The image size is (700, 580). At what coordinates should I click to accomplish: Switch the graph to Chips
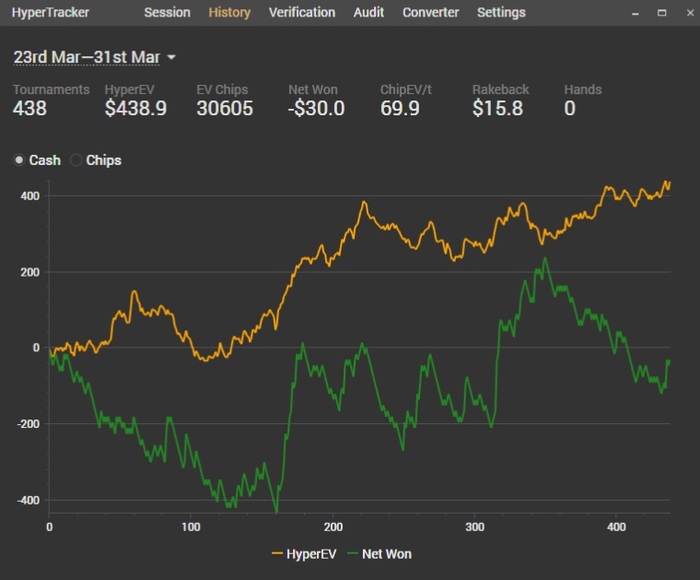76,160
